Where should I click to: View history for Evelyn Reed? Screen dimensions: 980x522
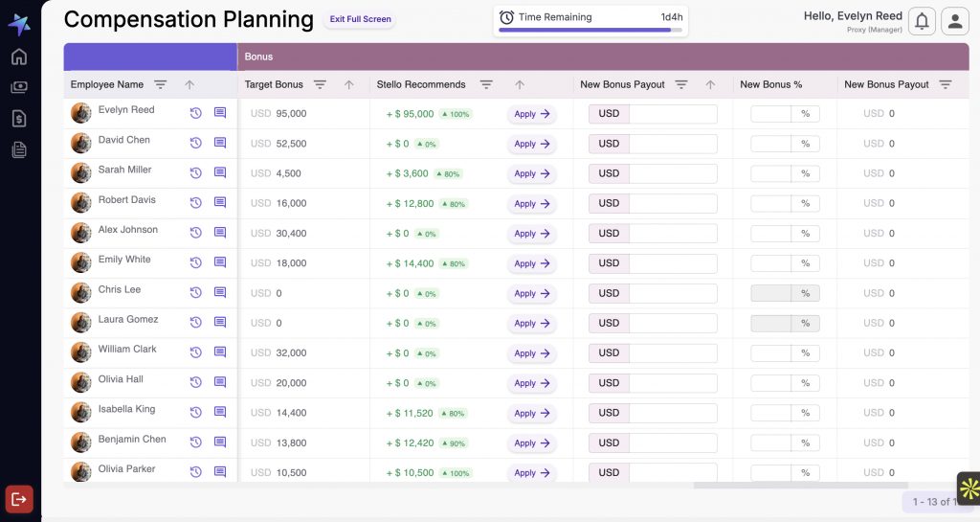(x=195, y=113)
